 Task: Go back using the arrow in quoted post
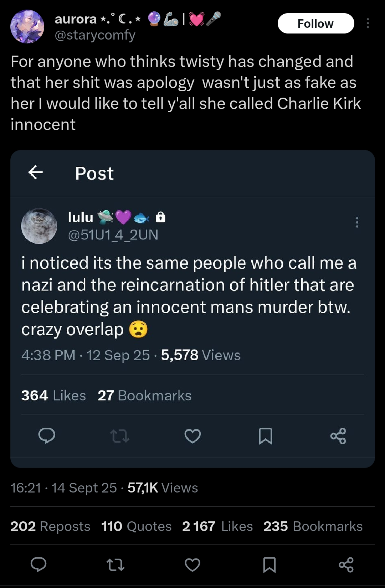click(36, 172)
